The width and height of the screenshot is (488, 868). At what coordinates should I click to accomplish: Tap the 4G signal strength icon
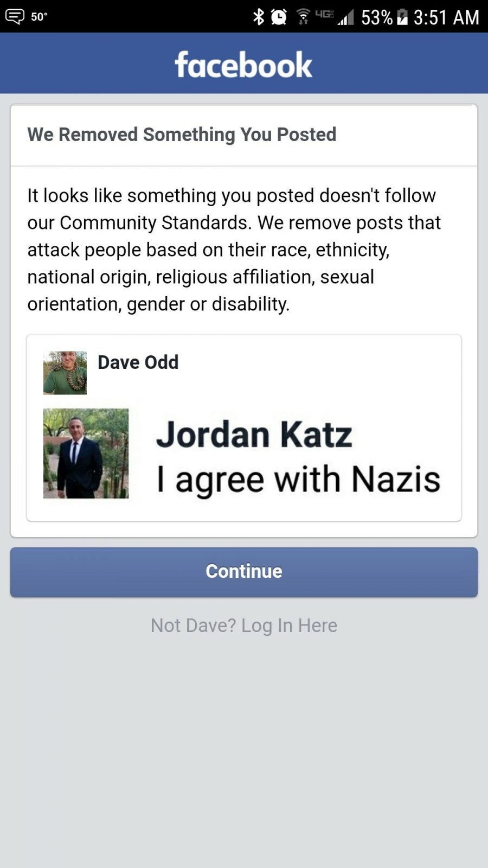335,17
